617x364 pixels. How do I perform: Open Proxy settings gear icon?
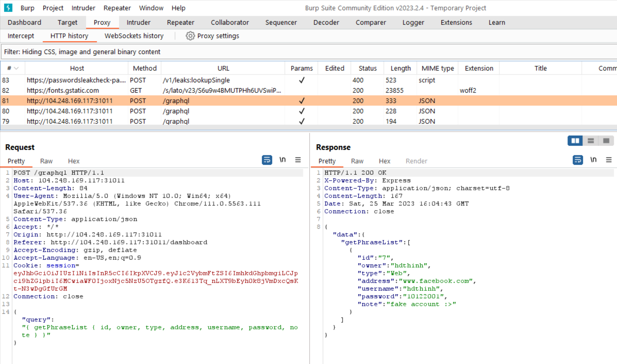[x=190, y=36]
